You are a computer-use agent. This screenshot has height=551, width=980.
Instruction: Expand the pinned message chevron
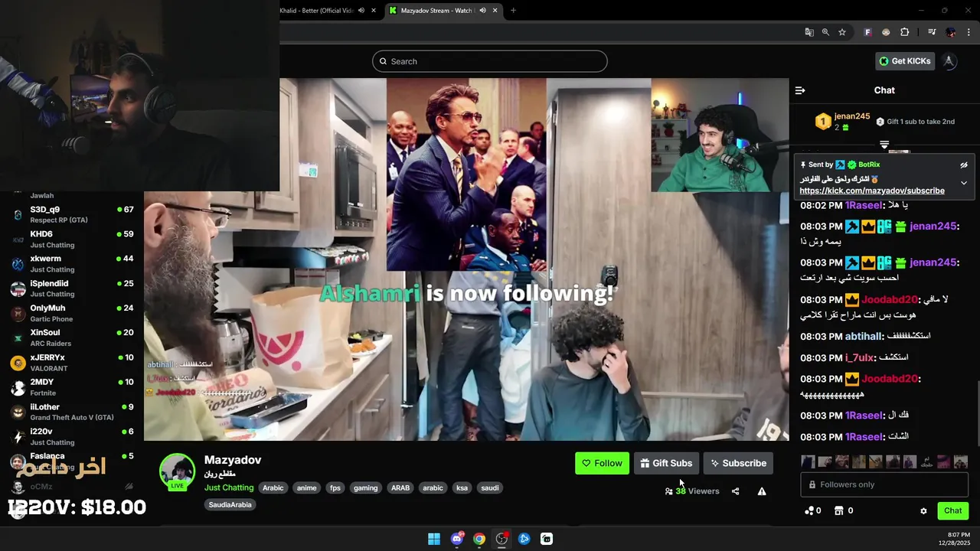(964, 183)
